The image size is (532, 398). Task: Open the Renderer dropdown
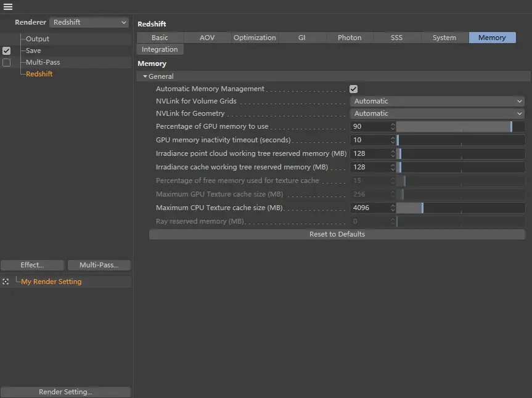coord(89,22)
